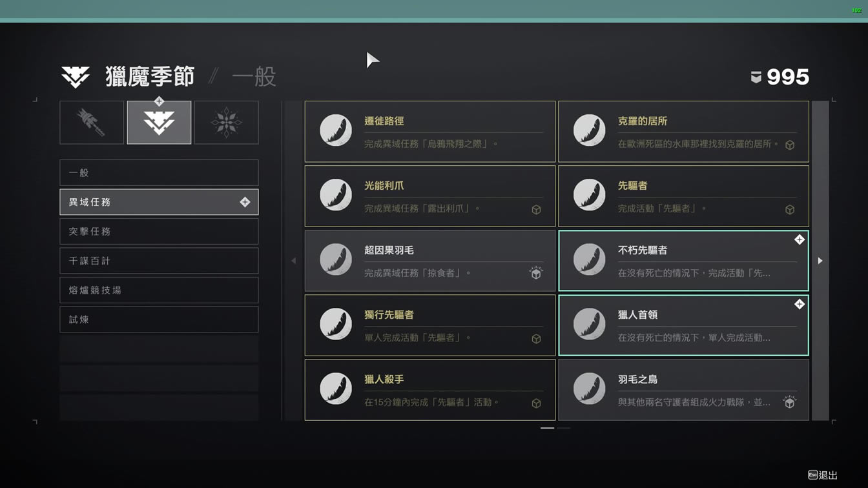Select the seasonal triumphs emblem tab

point(159,122)
